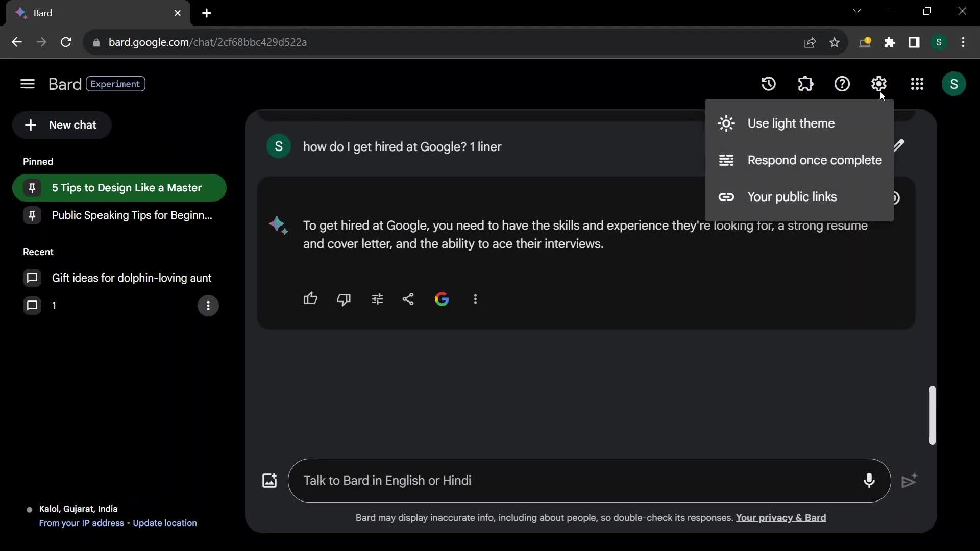This screenshot has width=980, height=551.
Task: Close the Bard browser tab
Action: (x=178, y=13)
